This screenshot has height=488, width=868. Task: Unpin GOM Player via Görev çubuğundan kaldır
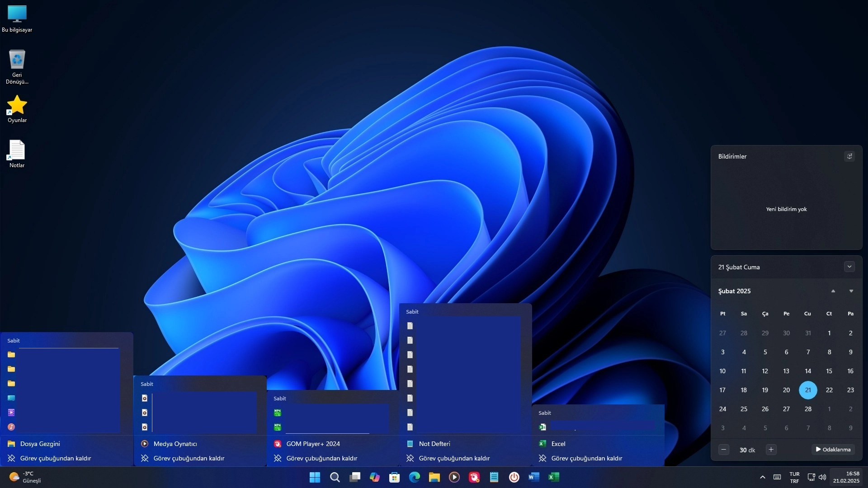coord(333,458)
